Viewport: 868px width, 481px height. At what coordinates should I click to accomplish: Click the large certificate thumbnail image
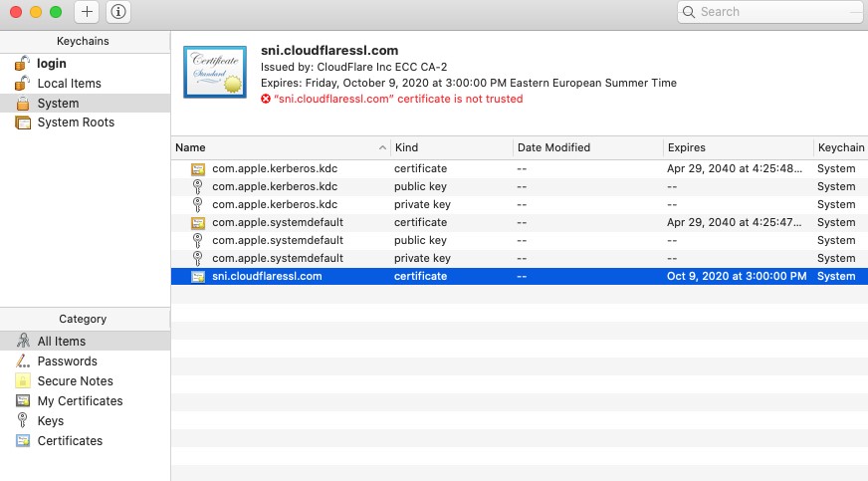[x=215, y=73]
